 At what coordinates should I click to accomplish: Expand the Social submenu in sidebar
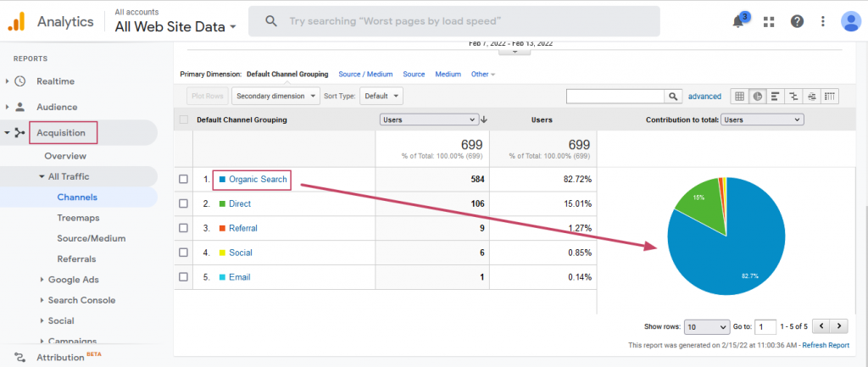pos(42,320)
